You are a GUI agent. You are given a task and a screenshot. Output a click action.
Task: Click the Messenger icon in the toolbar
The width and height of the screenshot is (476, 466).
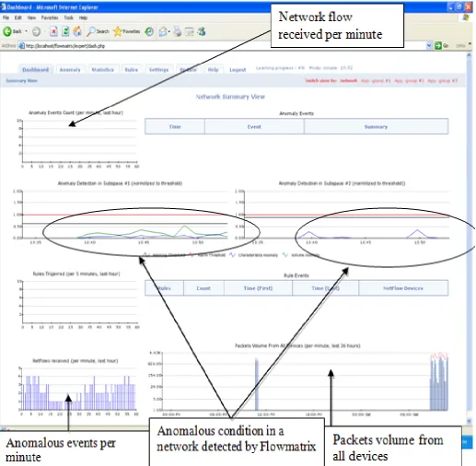click(x=202, y=31)
